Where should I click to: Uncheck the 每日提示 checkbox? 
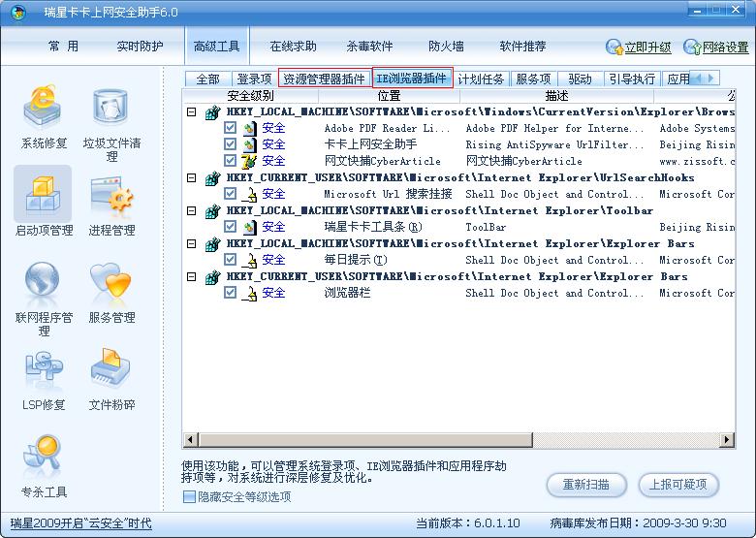[x=230, y=260]
